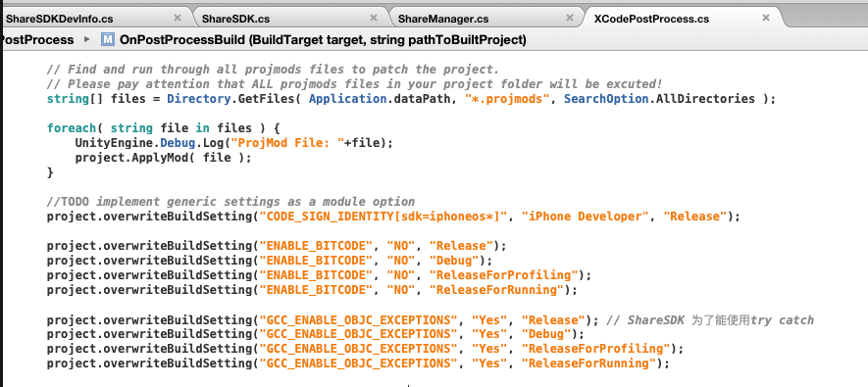Close the ShareSDK.cs tab
The height and width of the screenshot is (387, 868).
pyautogui.click(x=374, y=18)
